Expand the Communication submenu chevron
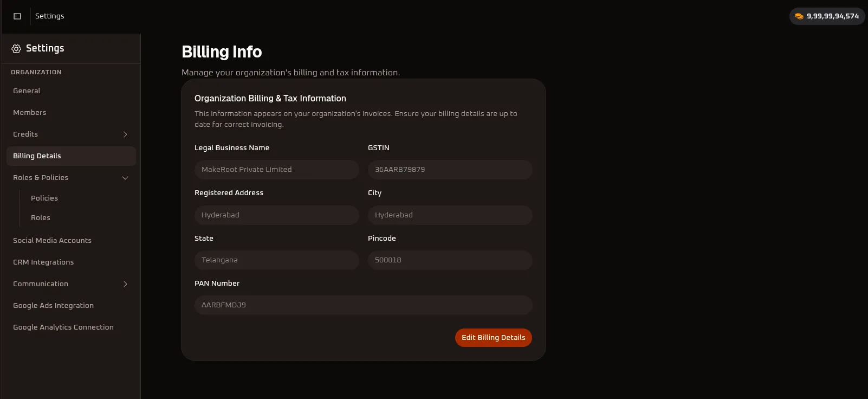Screen dimensions: 868x399 pos(125,284)
